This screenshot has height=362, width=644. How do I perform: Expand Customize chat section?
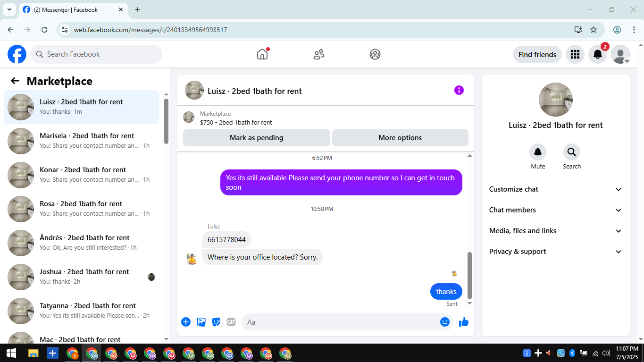click(x=556, y=189)
